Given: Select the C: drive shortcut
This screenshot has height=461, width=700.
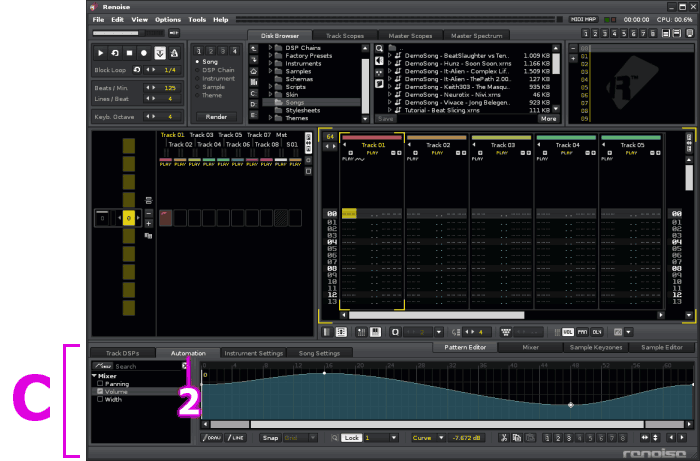Looking at the screenshot, I should 254,93.
